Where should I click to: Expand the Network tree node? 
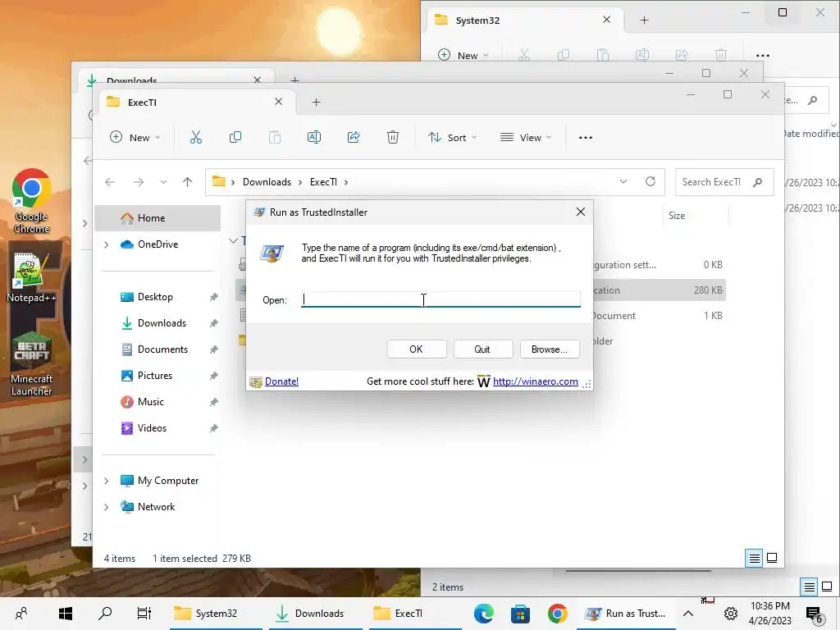[106, 507]
